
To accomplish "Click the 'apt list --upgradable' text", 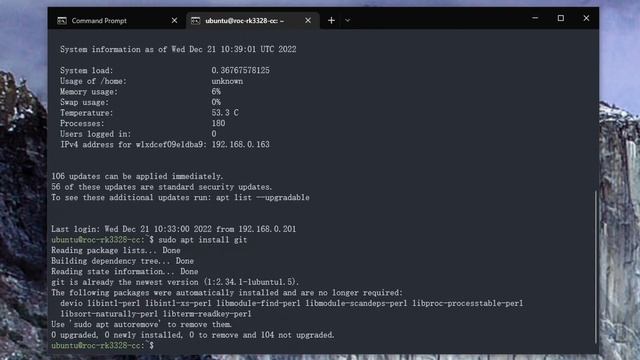I will click(x=263, y=198).
